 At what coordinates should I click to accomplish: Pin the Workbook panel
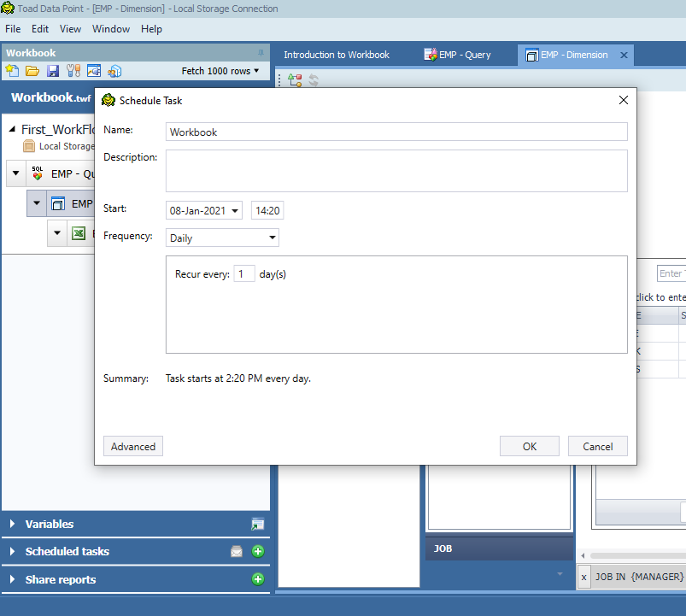point(261,53)
